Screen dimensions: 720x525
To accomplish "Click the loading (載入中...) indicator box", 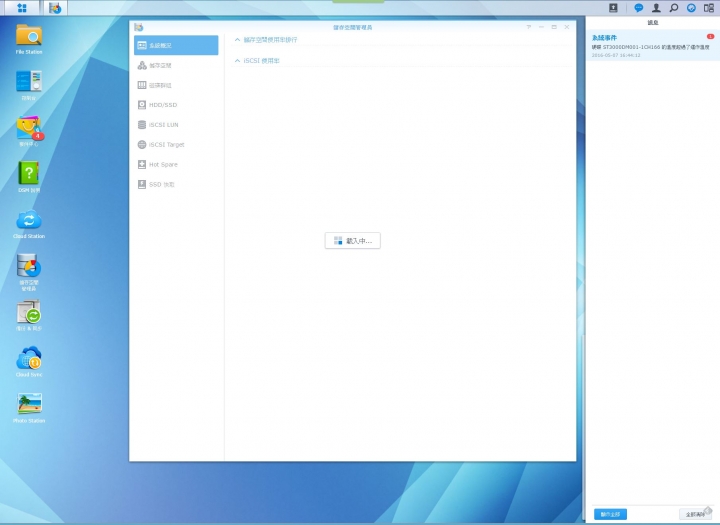I will (x=353, y=240).
